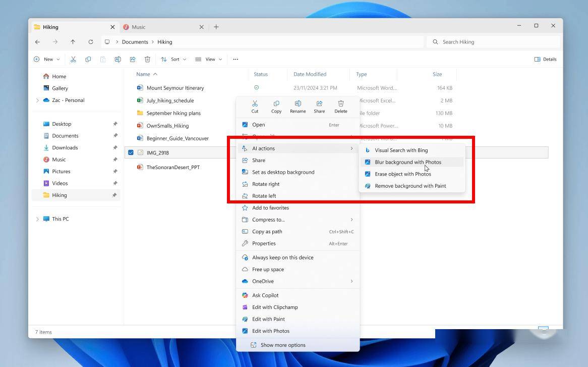
Task: Expand Compress to submenu
Action: [x=298, y=220]
